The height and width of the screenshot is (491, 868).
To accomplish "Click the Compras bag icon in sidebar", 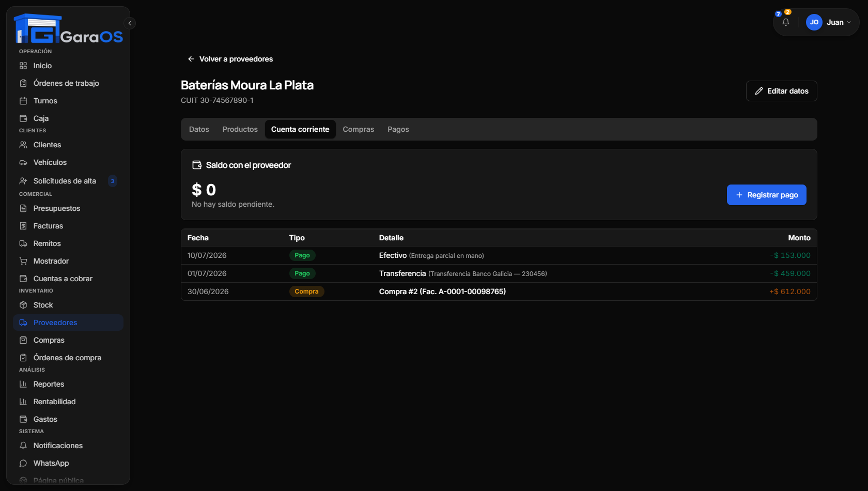I will (23, 340).
